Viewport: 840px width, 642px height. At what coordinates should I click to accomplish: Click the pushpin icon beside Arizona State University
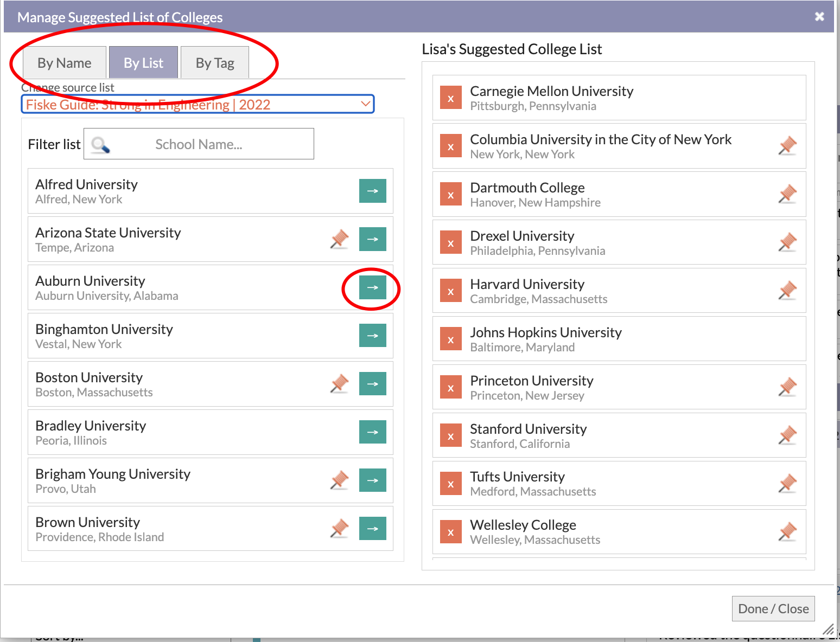pyautogui.click(x=340, y=239)
